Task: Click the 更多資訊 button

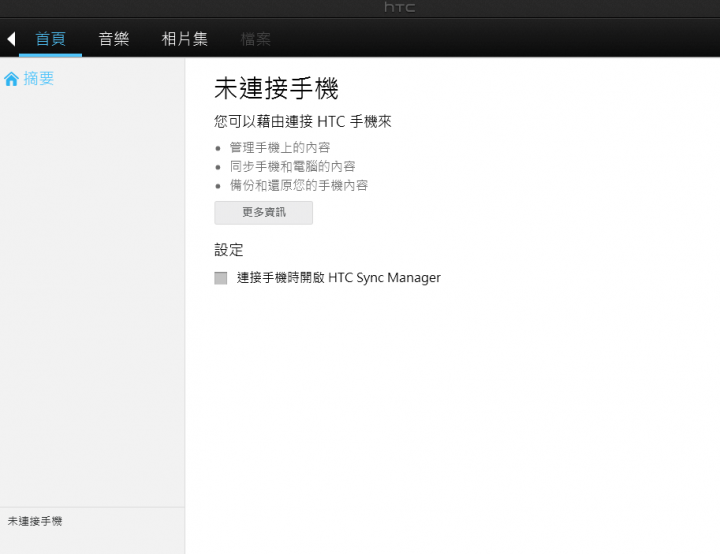Action: 264,213
